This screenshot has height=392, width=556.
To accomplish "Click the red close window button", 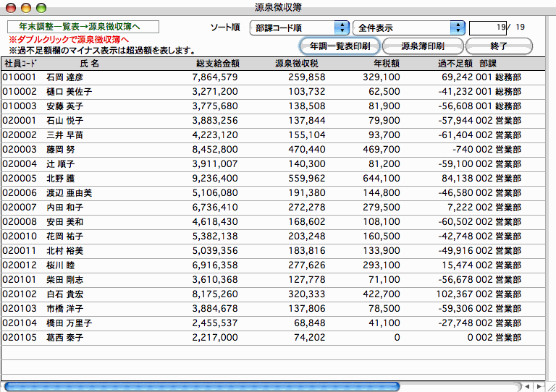I will click(x=9, y=7).
